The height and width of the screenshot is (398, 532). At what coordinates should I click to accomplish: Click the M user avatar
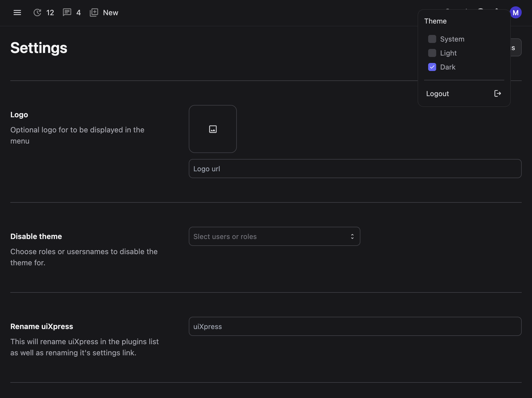coord(515,13)
